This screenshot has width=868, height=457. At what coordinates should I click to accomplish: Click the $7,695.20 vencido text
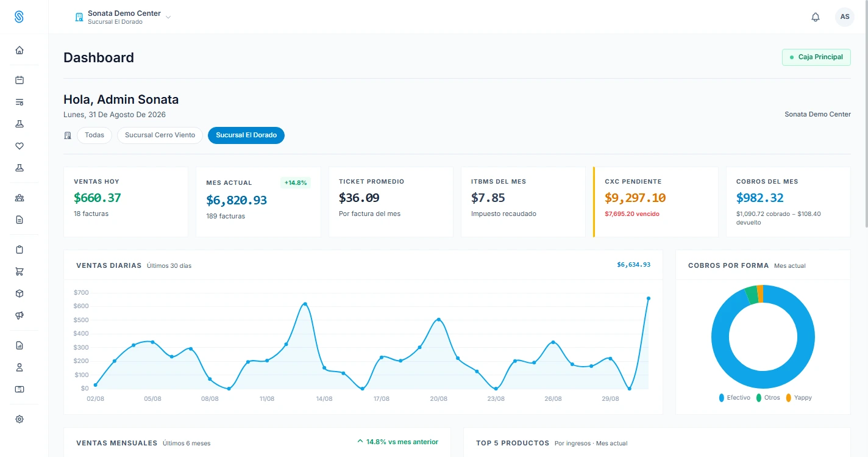[x=632, y=214]
